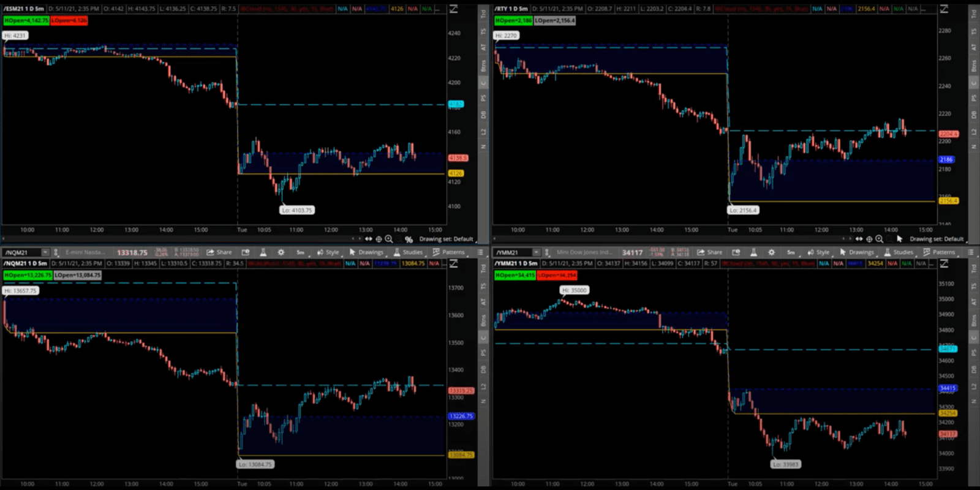Click symbol link icon next to /NQM21
Viewport: 980px width, 490px height.
(56, 252)
